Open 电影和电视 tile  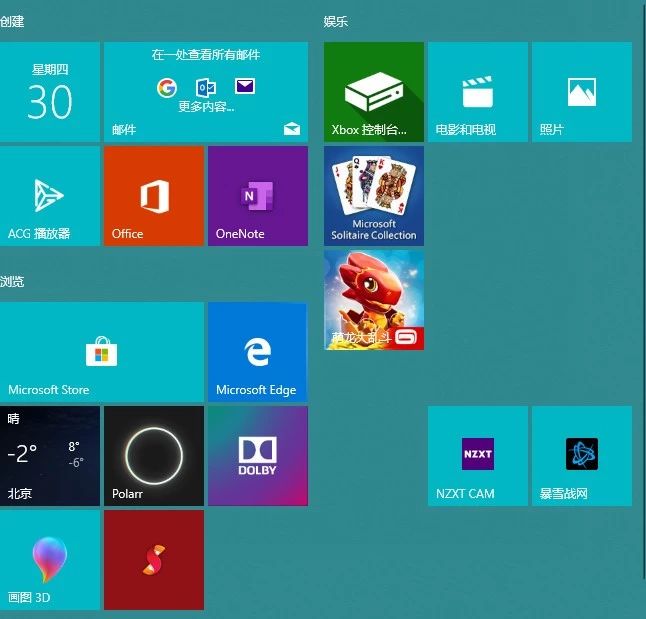[478, 92]
